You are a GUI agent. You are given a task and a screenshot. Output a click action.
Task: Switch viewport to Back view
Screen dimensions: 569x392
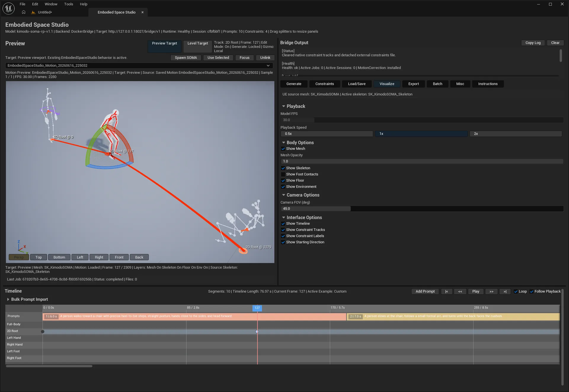tap(139, 257)
